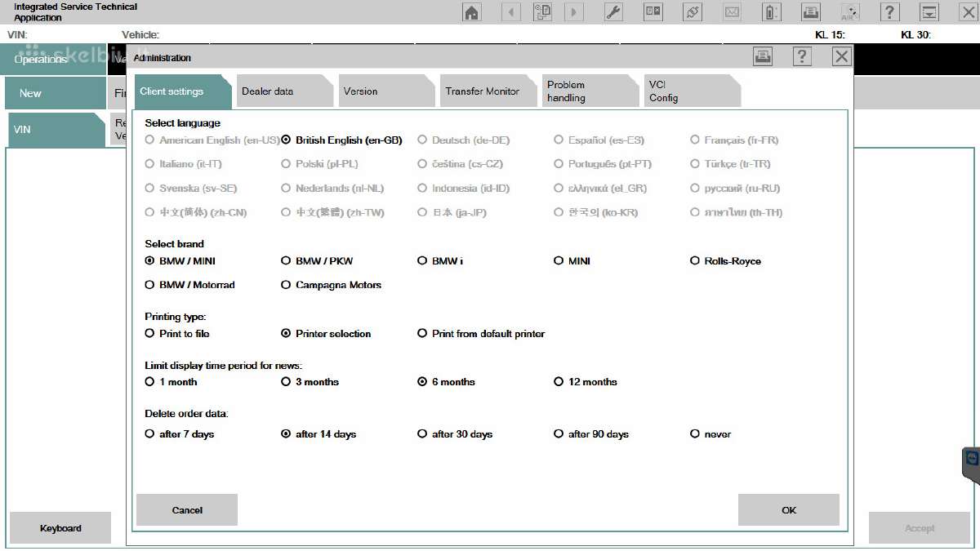Click the printer icon in main toolbar
Screen dimensions: 980x551
[x=811, y=12]
